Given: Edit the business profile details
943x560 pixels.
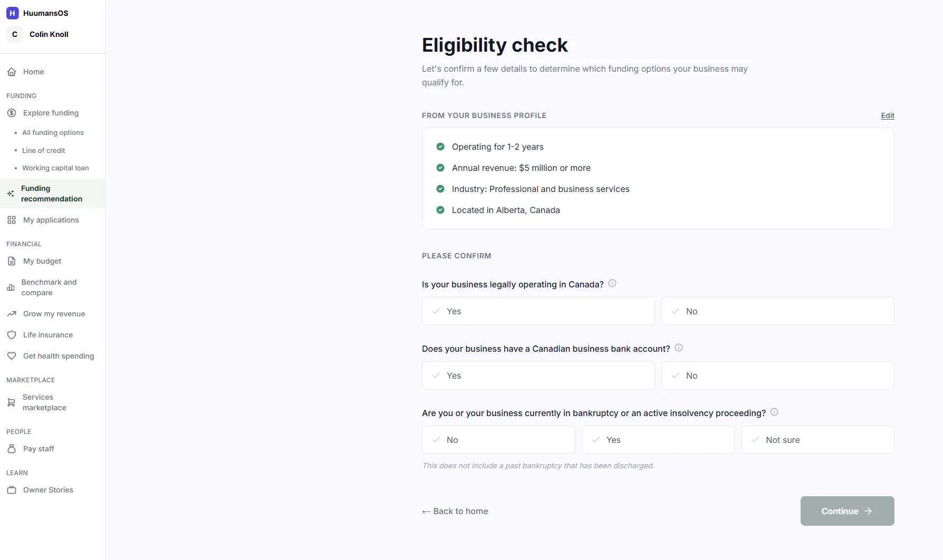Looking at the screenshot, I should 888,115.
